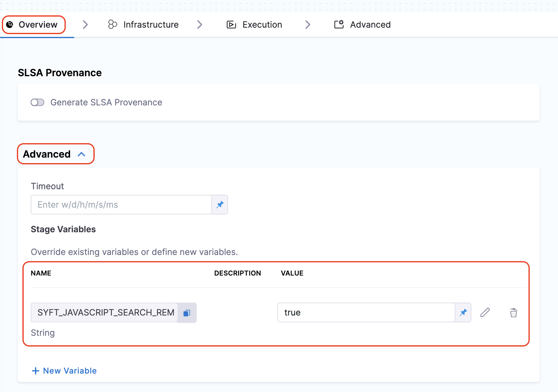Click chevron arrow between Overview and Infrastructure
558x392 pixels.
(x=85, y=25)
